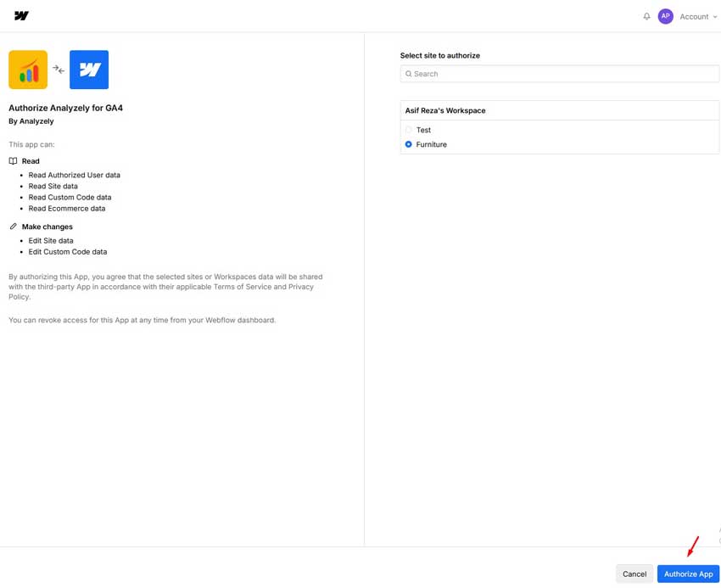The width and height of the screenshot is (721, 588).
Task: Click the Furniture site label
Action: click(431, 144)
